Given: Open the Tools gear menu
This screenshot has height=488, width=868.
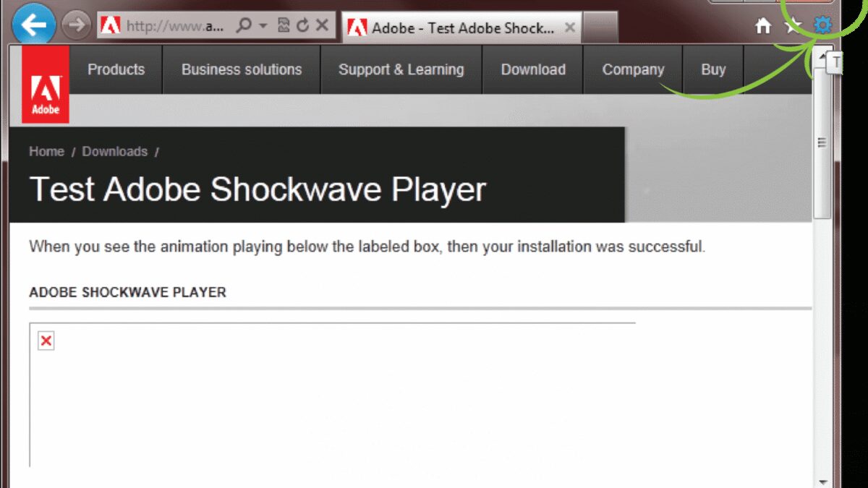Looking at the screenshot, I should (x=821, y=24).
